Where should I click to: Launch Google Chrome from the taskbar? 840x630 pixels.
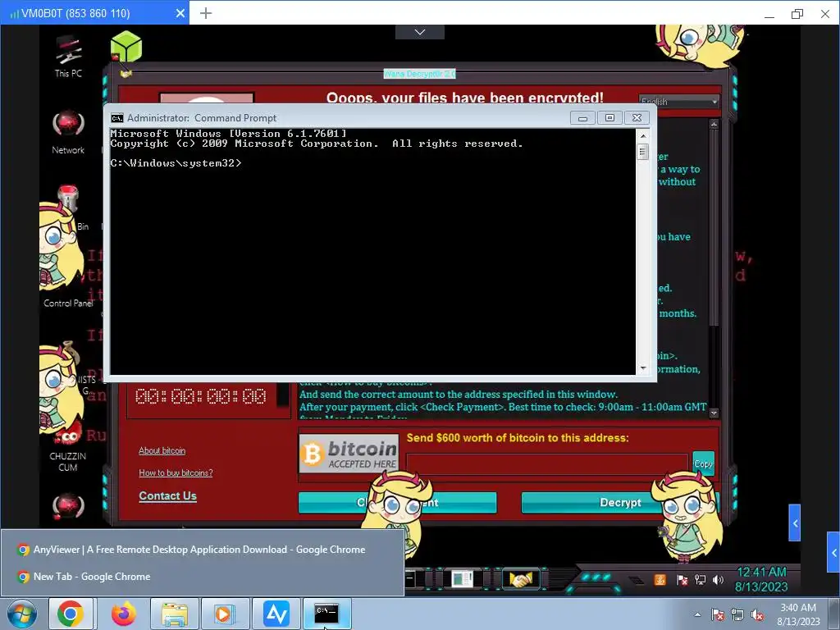click(71, 614)
